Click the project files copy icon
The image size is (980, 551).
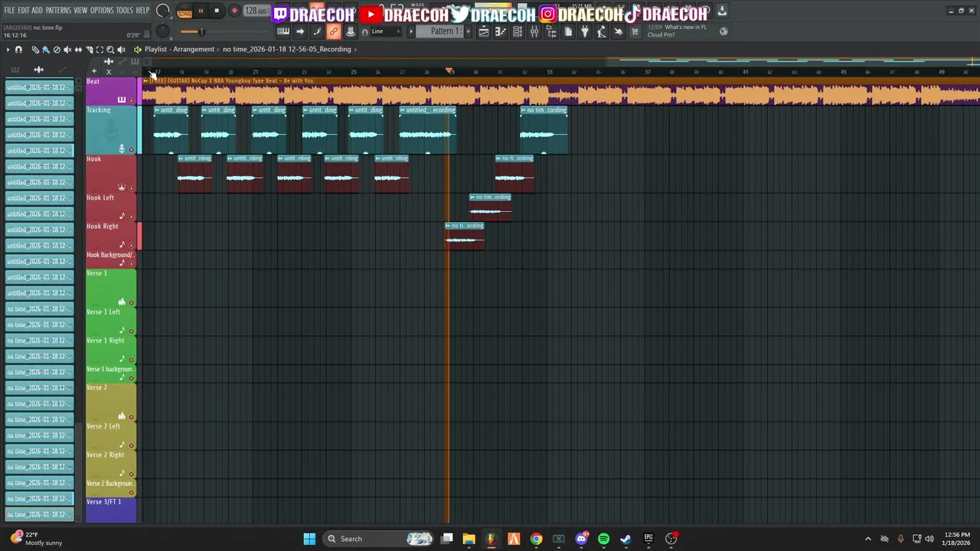tap(568, 31)
